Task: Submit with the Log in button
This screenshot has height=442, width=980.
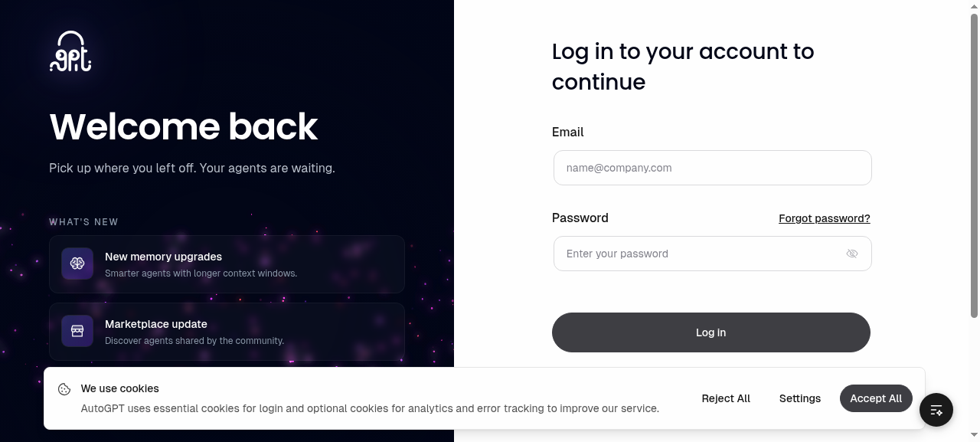Action: click(711, 332)
